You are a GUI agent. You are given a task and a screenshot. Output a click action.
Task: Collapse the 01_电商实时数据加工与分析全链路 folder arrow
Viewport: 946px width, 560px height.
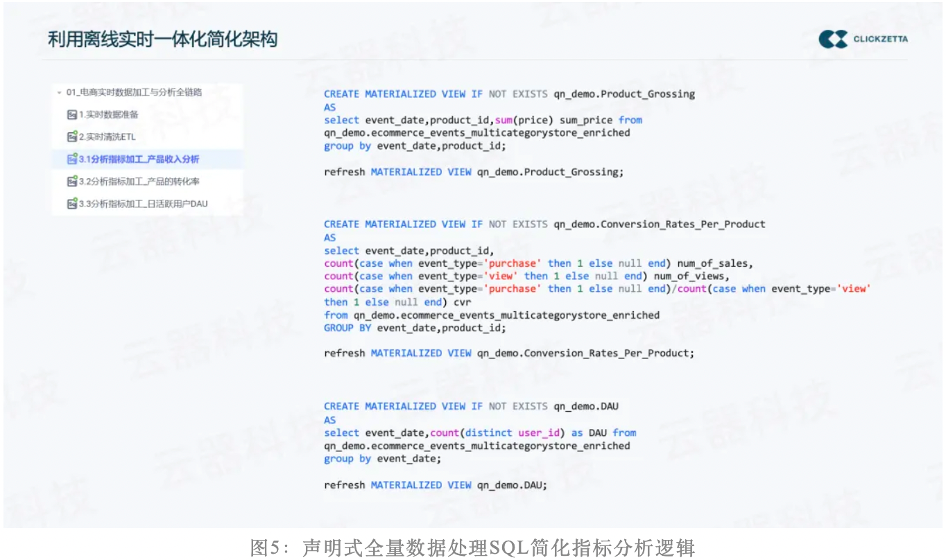coord(60,93)
